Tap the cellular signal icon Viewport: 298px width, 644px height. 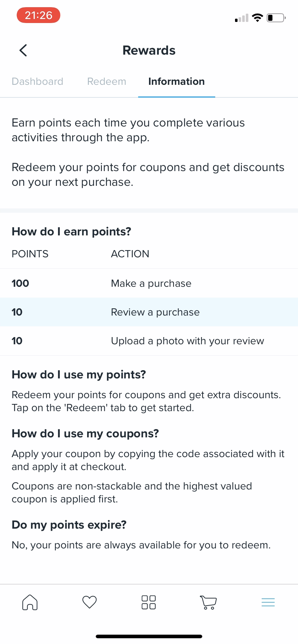[241, 18]
